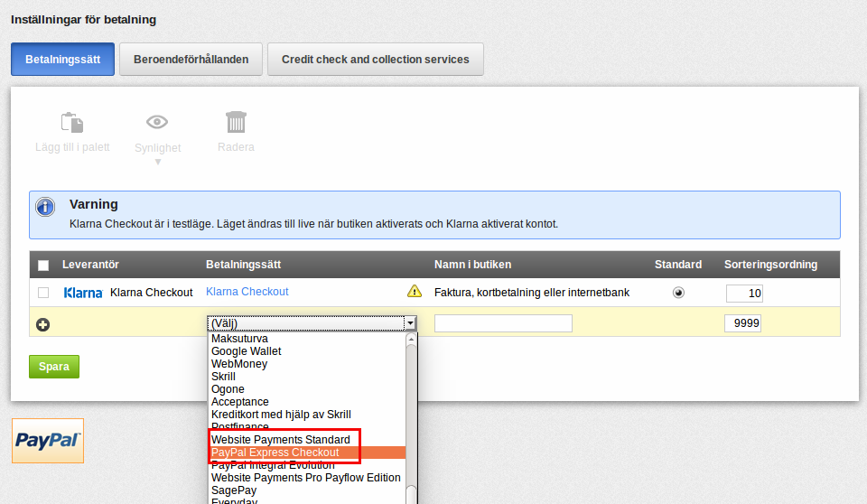
Task: Switch to the Betalningssätt tab
Action: click(x=62, y=60)
